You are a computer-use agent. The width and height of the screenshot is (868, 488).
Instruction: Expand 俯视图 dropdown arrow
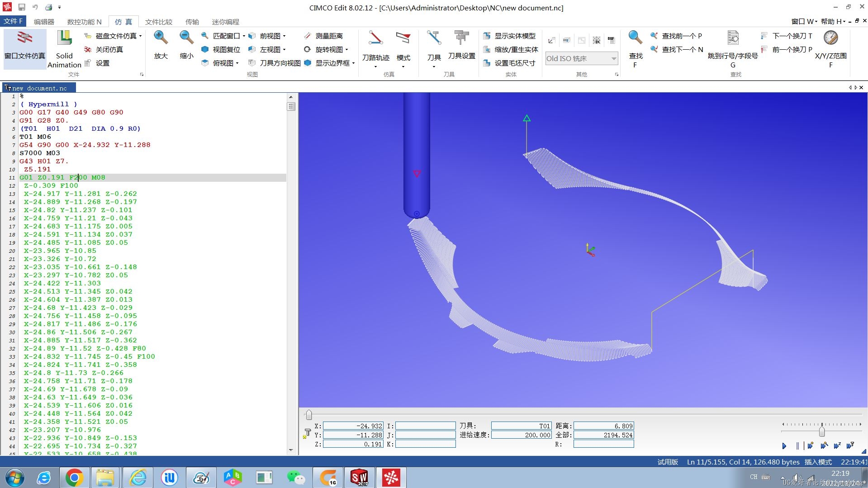pyautogui.click(x=237, y=63)
